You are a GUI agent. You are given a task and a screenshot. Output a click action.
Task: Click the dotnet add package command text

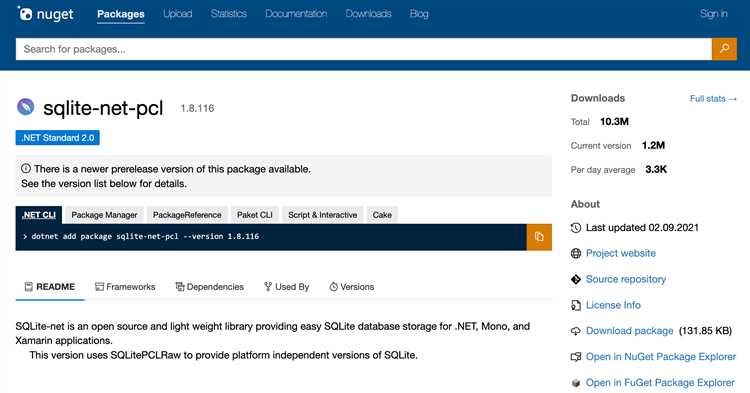(x=145, y=236)
